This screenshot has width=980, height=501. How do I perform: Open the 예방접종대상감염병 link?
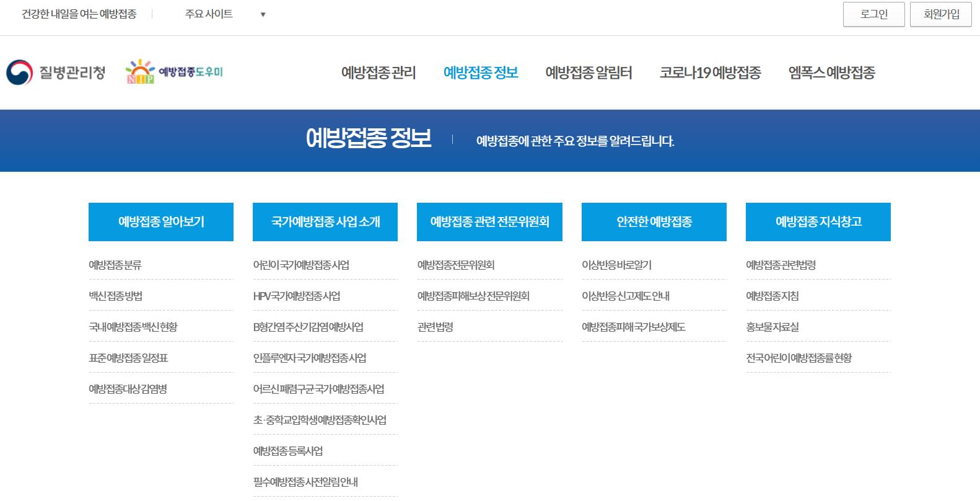pyautogui.click(x=128, y=389)
